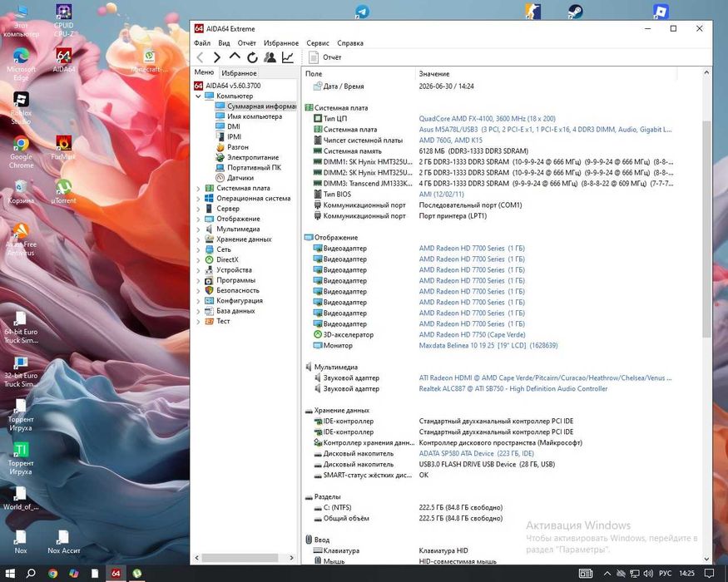Open the Избранное menu in menu bar
728x582 pixels.
pyautogui.click(x=281, y=43)
